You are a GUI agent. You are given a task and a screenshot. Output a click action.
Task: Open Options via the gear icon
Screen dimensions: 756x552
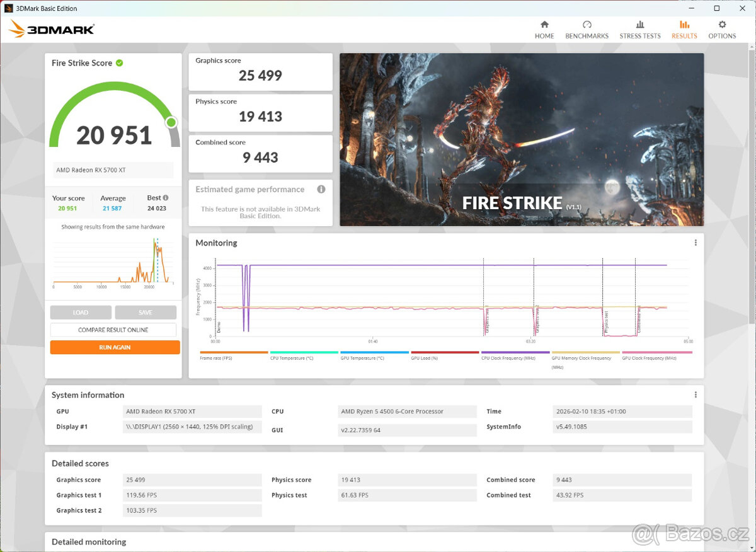click(x=722, y=28)
